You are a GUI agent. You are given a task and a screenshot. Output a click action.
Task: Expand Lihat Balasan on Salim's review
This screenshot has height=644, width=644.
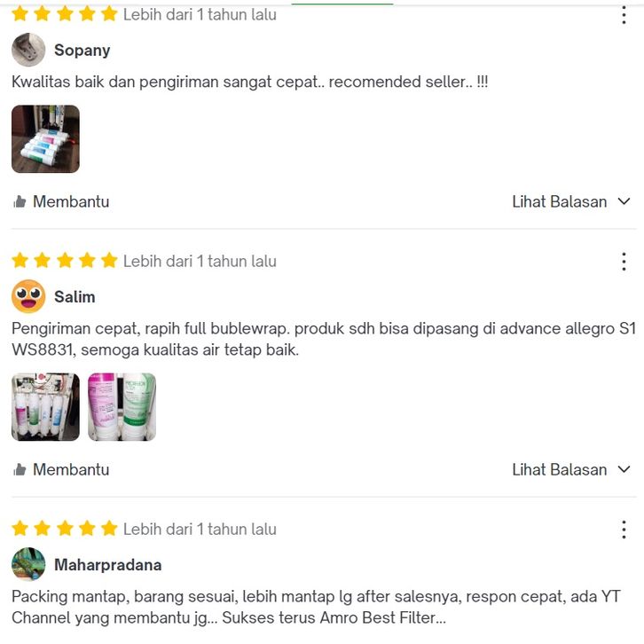(x=571, y=469)
